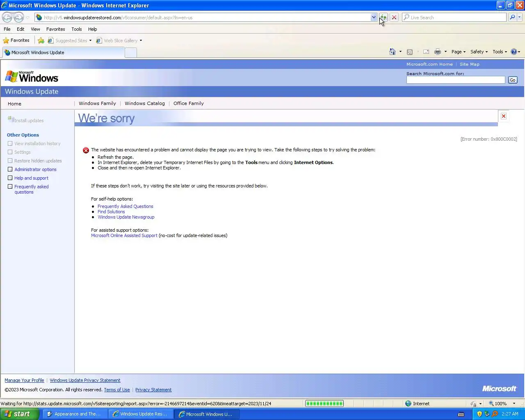
Task: Switch to Windows Update Restored taskbar window
Action: [x=141, y=414]
